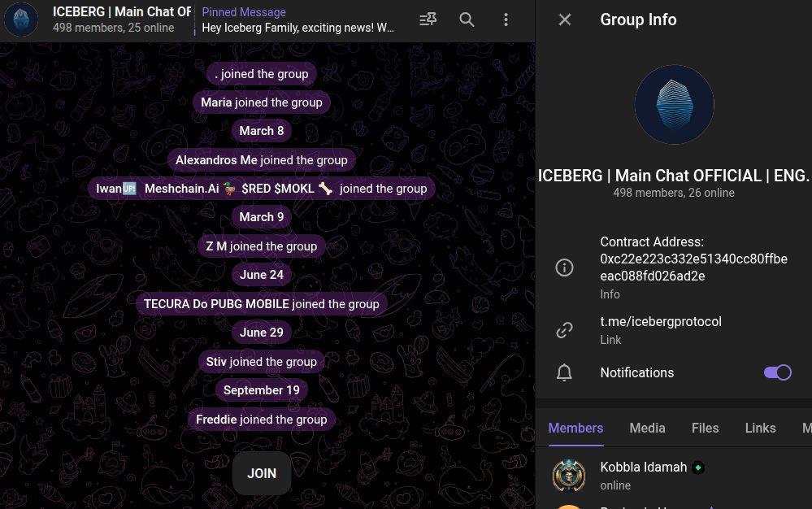Open the Files tab

click(705, 429)
